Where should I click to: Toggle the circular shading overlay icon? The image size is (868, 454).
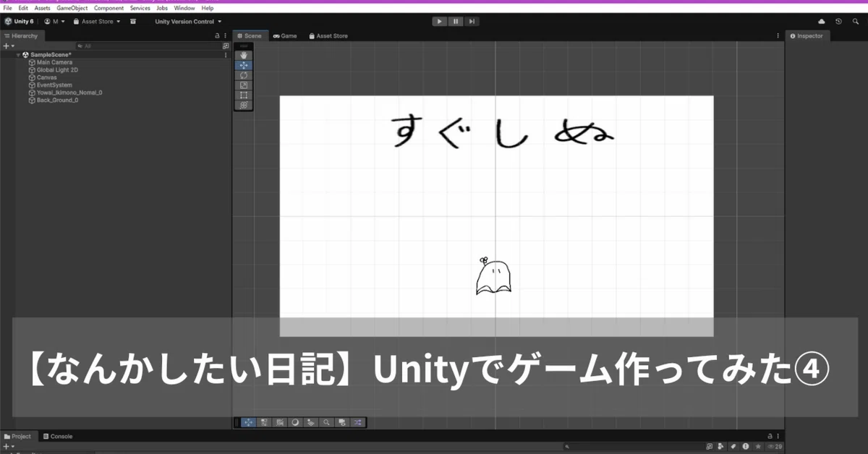click(295, 422)
